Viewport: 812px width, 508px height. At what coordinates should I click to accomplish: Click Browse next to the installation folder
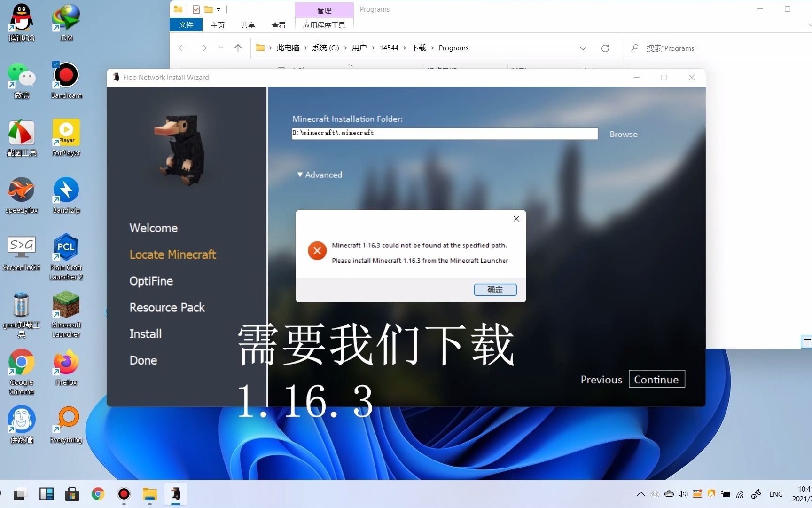(x=624, y=134)
